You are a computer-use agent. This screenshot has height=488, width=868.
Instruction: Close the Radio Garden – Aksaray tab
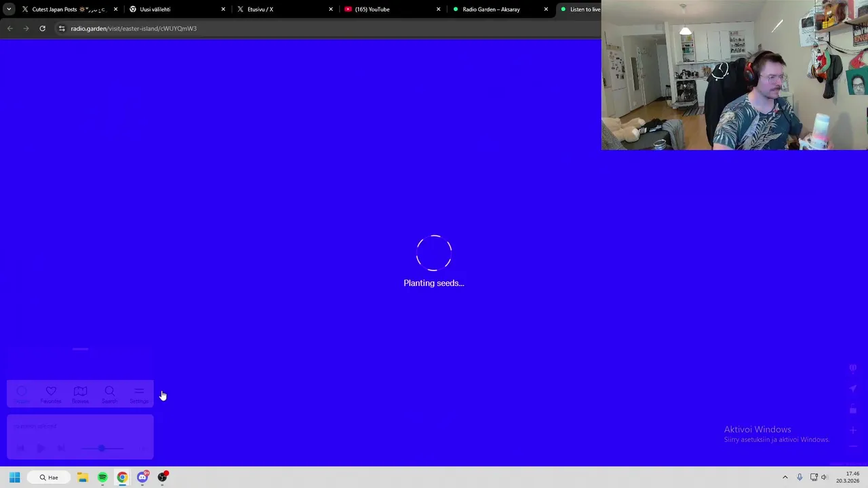(x=546, y=9)
